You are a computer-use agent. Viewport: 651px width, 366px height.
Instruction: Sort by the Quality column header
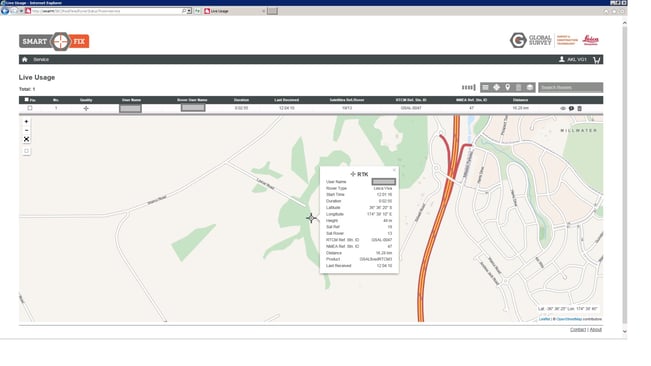click(86, 100)
